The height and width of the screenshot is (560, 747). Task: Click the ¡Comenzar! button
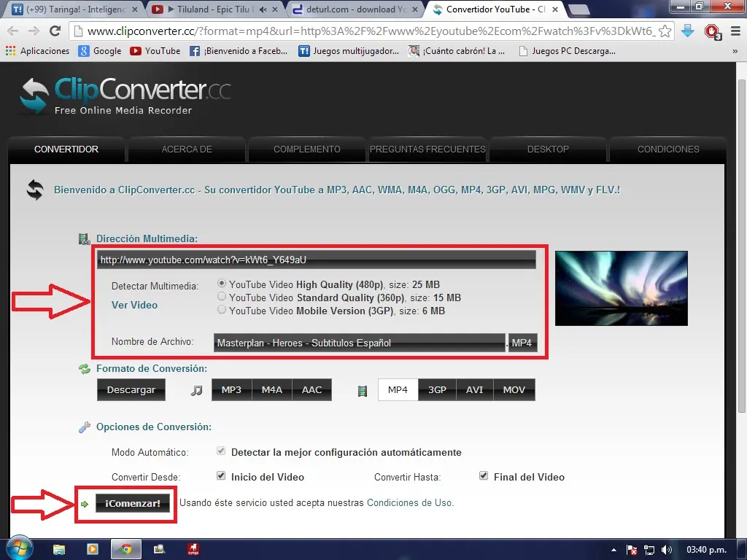[x=133, y=503]
